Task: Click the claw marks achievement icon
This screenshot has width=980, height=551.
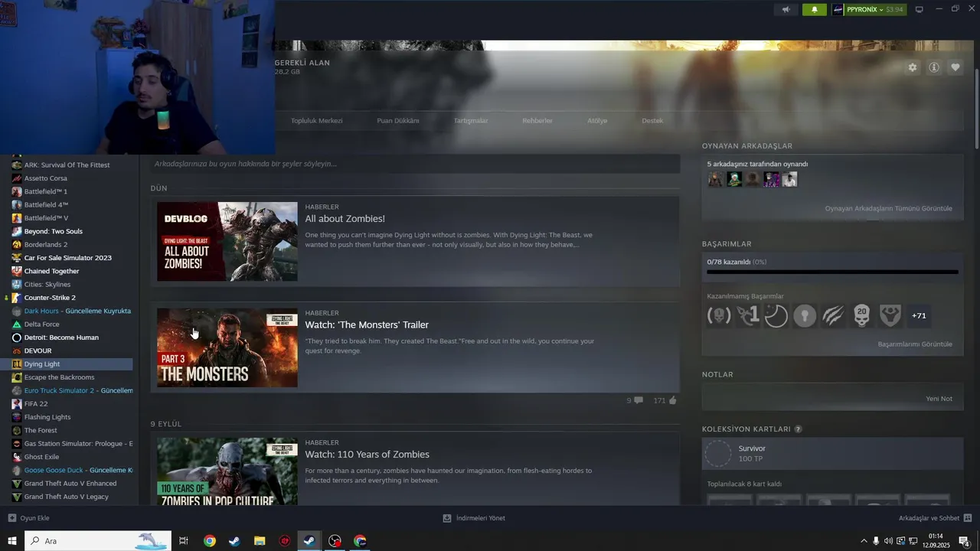Action: [x=833, y=315]
